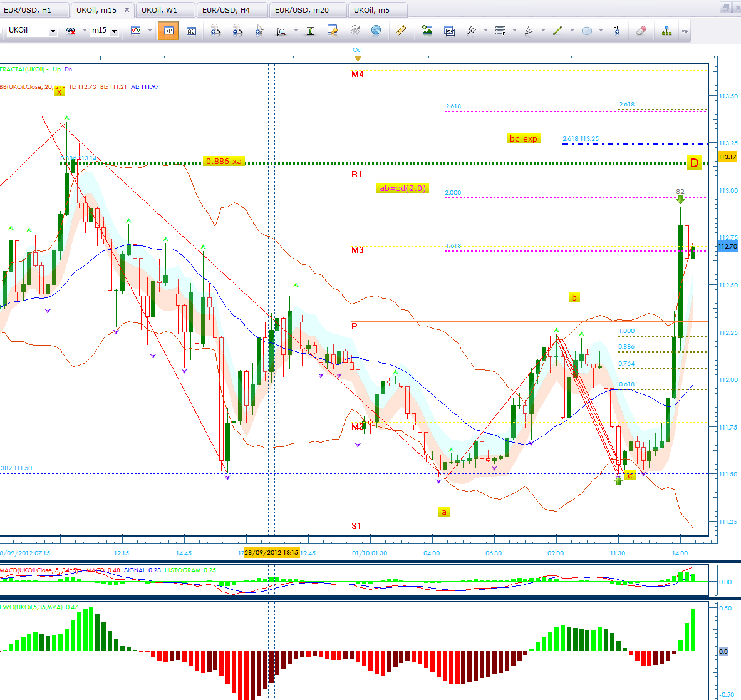Toggle the eye visibility icon
The image size is (741, 700).
tap(355, 31)
